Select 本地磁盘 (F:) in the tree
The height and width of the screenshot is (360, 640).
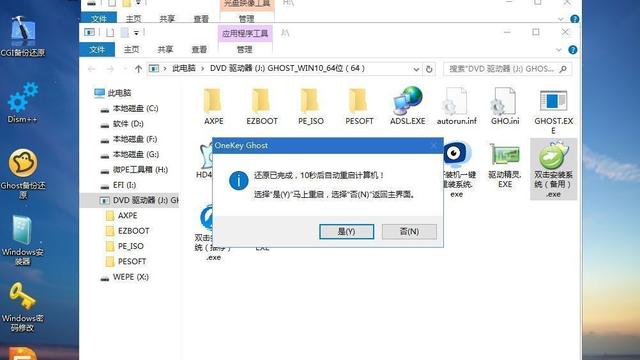coord(129,139)
